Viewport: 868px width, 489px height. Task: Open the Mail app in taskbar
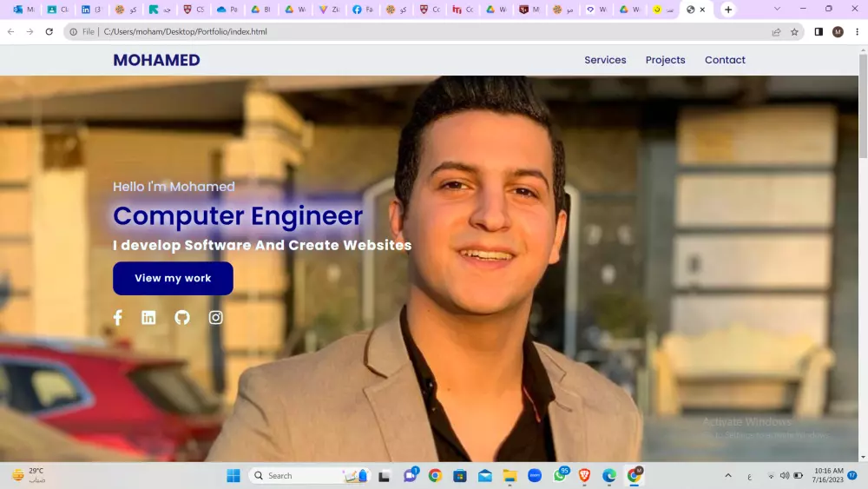click(x=485, y=476)
